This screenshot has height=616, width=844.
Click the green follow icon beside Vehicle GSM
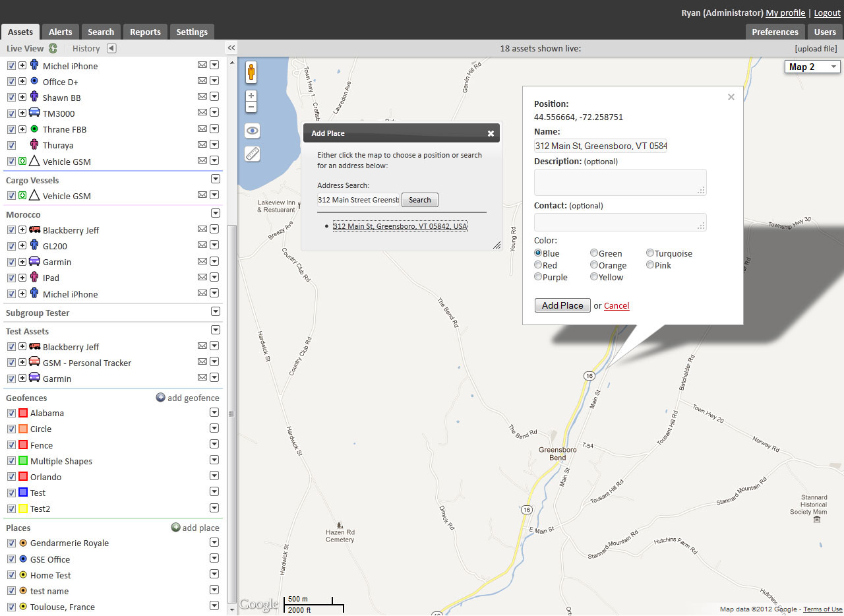(x=22, y=161)
